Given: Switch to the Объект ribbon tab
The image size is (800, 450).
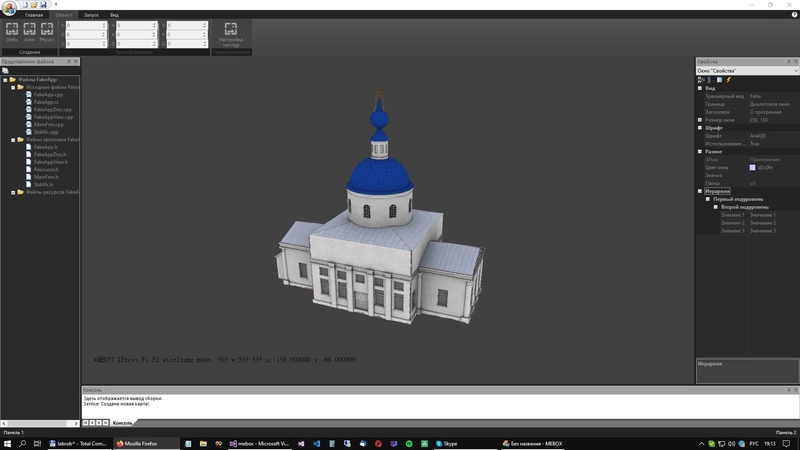Looking at the screenshot, I should click(64, 15).
